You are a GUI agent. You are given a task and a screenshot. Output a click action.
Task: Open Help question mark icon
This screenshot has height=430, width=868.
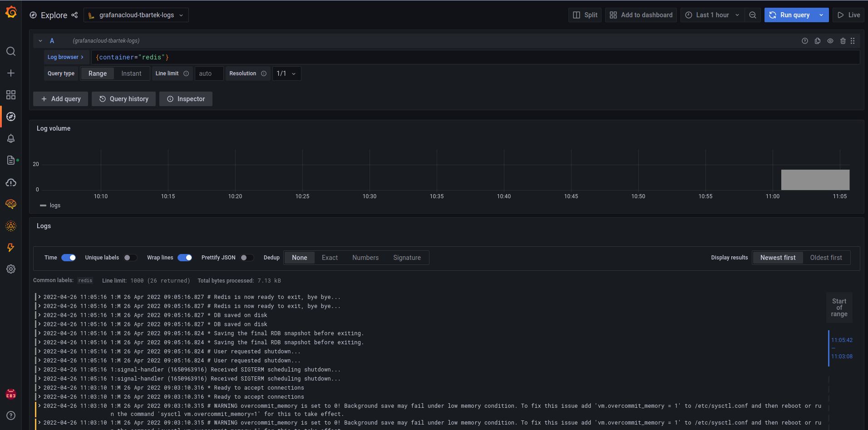coord(11,415)
